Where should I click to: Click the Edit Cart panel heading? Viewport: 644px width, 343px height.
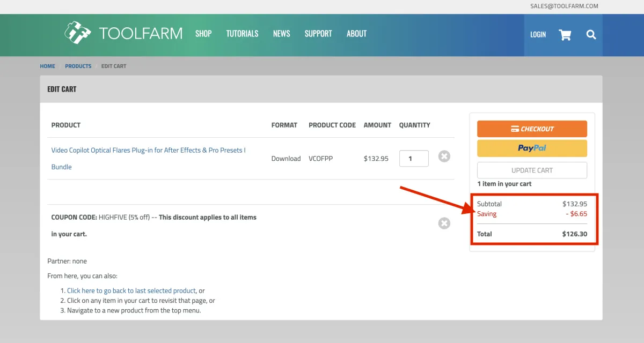(62, 90)
